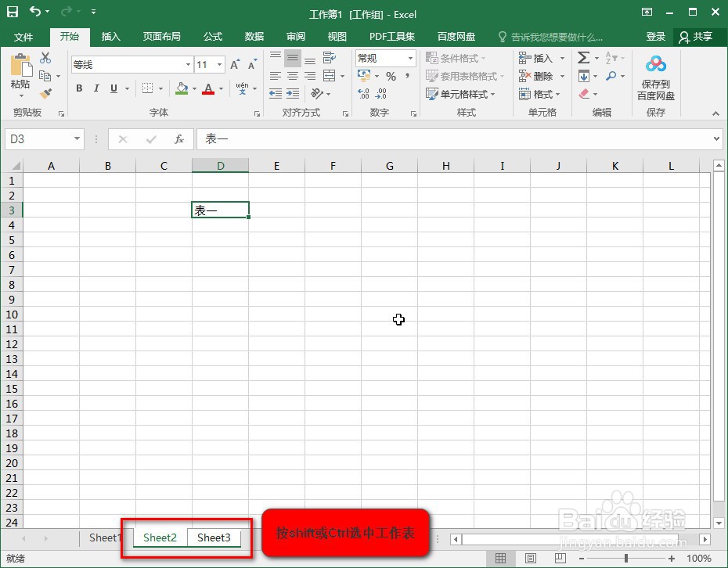Expand the formula bar
Image resolution: width=728 pixels, height=568 pixels.
[716, 138]
